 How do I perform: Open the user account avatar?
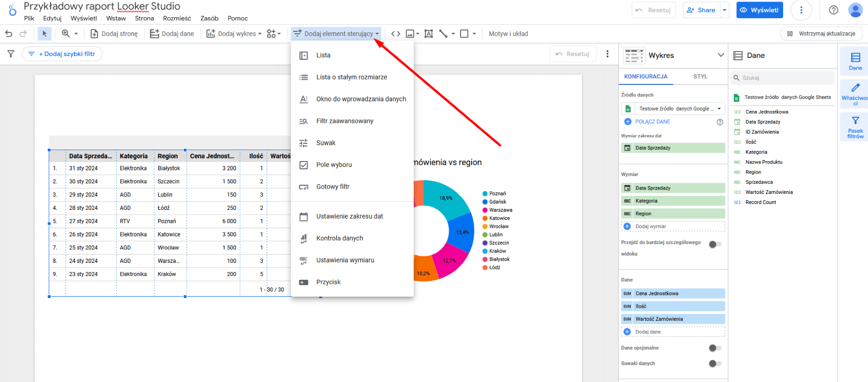(x=855, y=10)
